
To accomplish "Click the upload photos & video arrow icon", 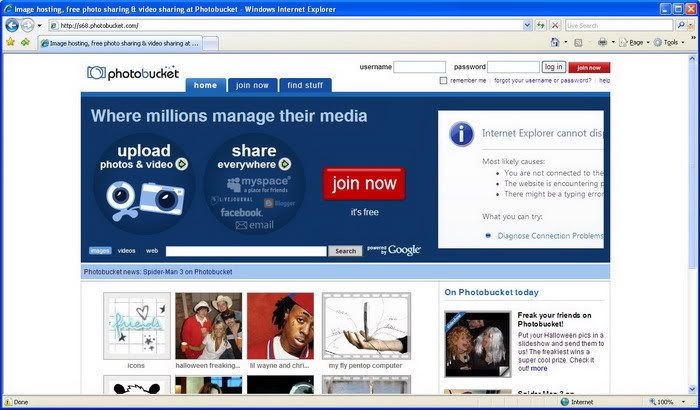I will coord(181,164).
